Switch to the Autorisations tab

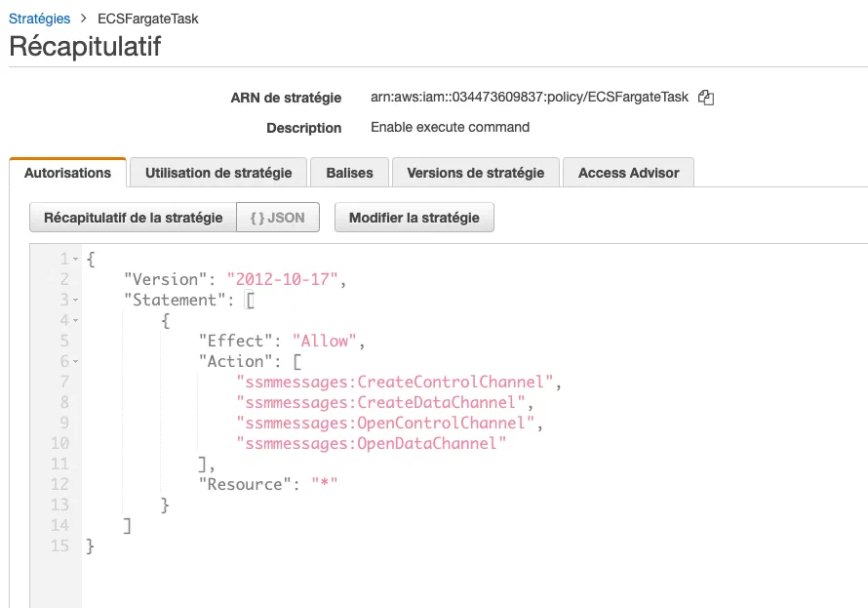click(x=67, y=173)
